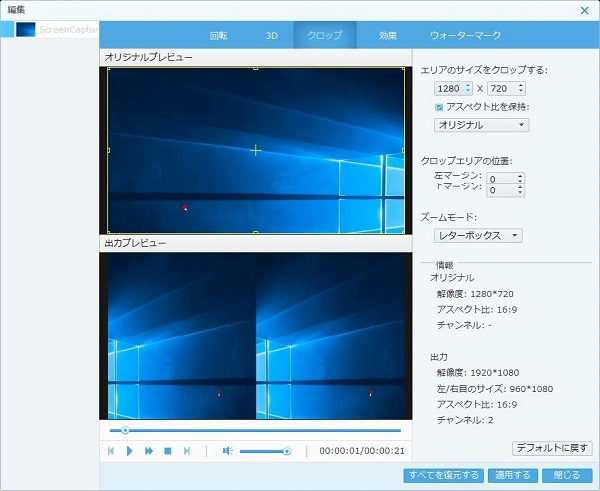This screenshot has height=491, width=600.
Task: Close the 編集 dialog window
Action: (585, 10)
